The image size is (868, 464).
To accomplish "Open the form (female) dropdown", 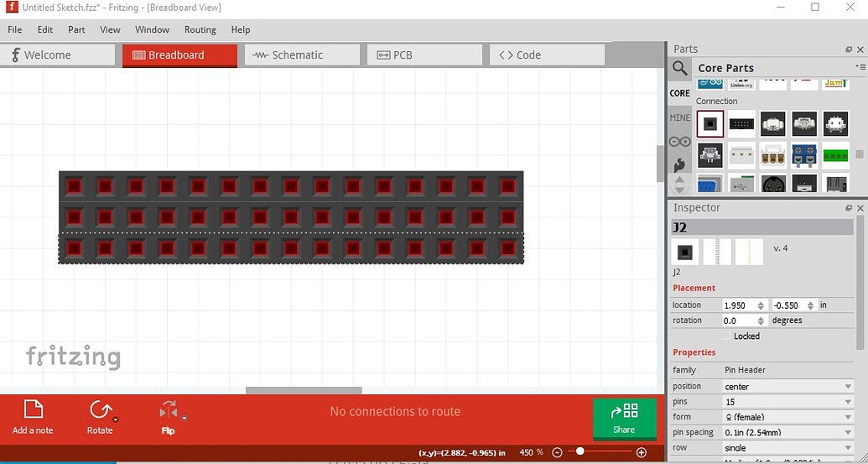I will point(789,417).
